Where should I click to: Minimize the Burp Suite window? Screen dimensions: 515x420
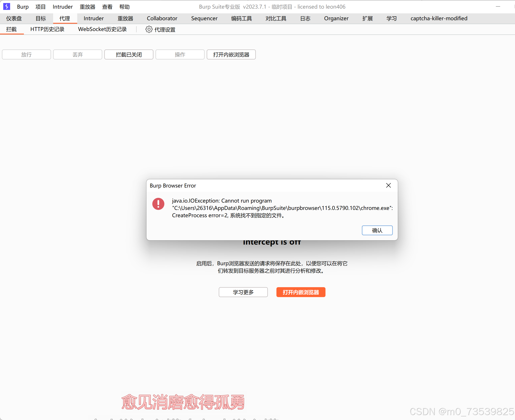pyautogui.click(x=498, y=6)
